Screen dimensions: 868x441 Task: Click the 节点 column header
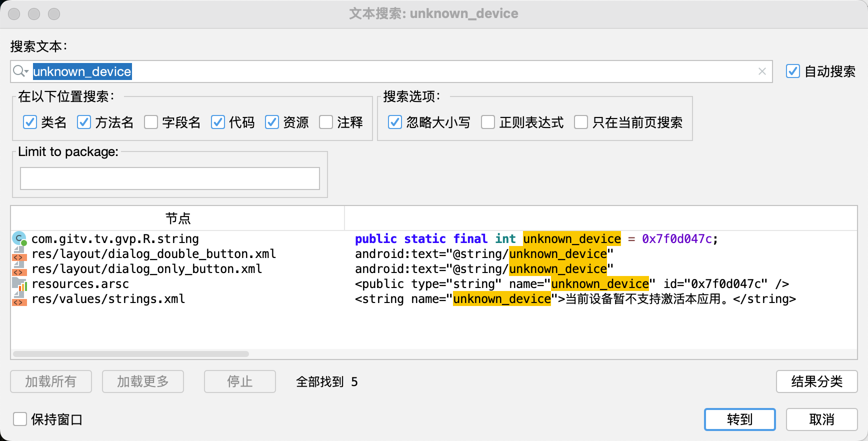pos(177,218)
